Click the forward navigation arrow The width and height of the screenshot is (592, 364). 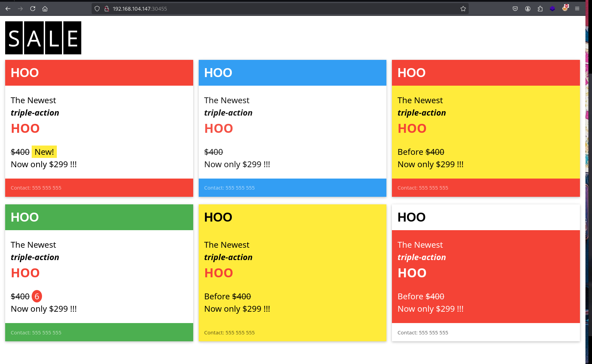click(x=20, y=9)
